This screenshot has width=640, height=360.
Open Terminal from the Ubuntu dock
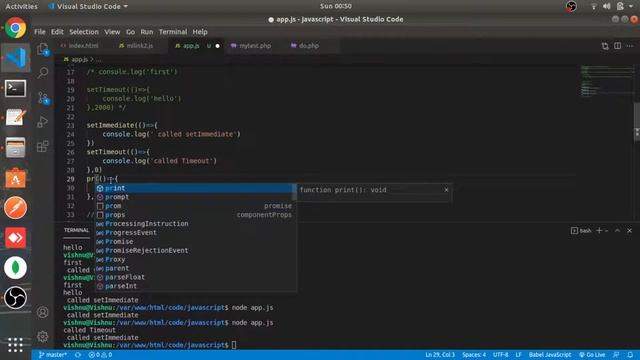pyautogui.click(x=16, y=88)
